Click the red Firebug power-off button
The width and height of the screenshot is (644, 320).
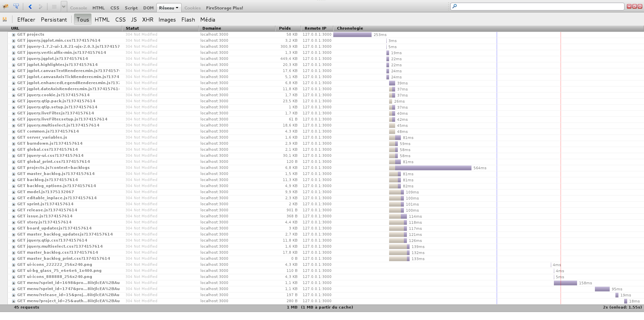[x=640, y=6]
